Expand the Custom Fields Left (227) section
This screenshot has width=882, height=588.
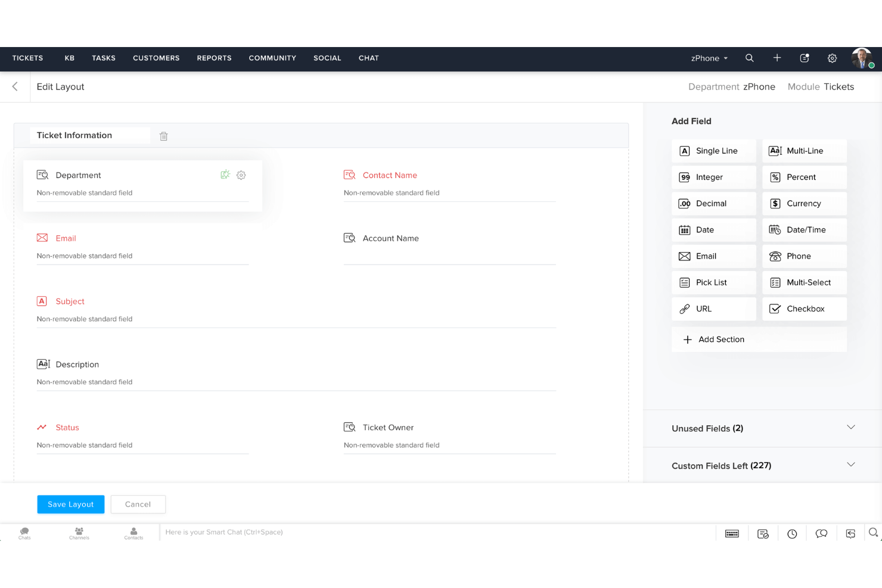click(763, 465)
